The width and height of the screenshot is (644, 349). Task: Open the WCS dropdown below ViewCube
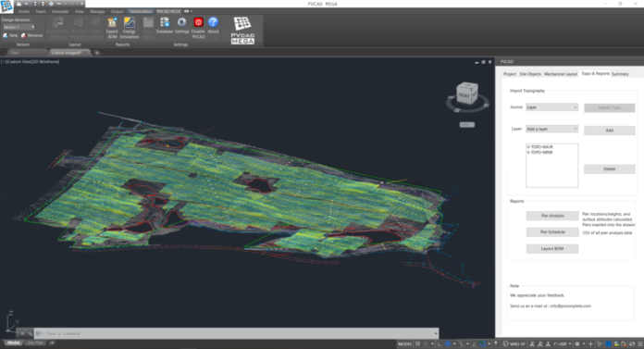coord(467,125)
